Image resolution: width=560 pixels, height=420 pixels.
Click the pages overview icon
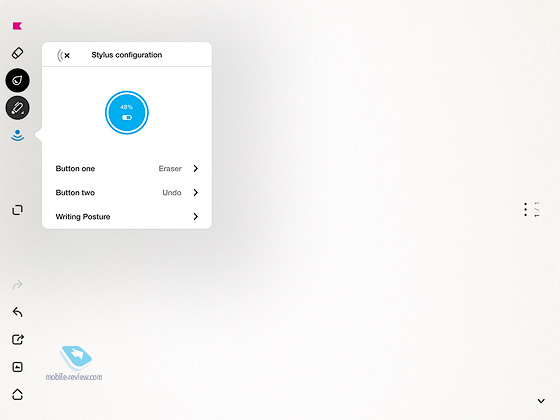[x=18, y=210]
